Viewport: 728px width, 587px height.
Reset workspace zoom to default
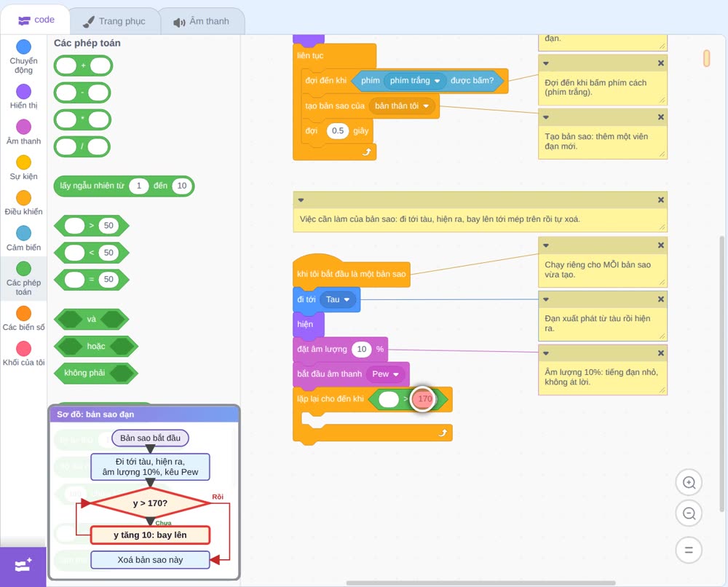coord(689,551)
